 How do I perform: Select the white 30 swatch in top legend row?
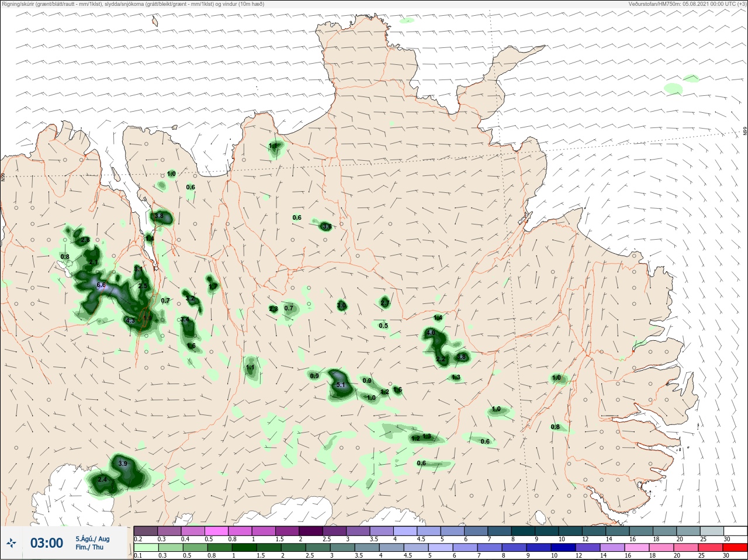click(736, 531)
